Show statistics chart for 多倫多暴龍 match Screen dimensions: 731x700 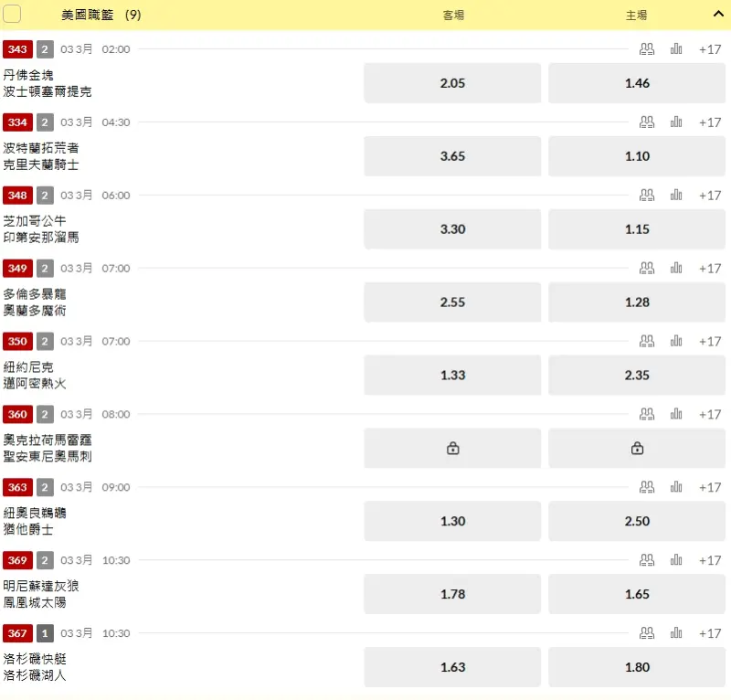tap(676, 269)
